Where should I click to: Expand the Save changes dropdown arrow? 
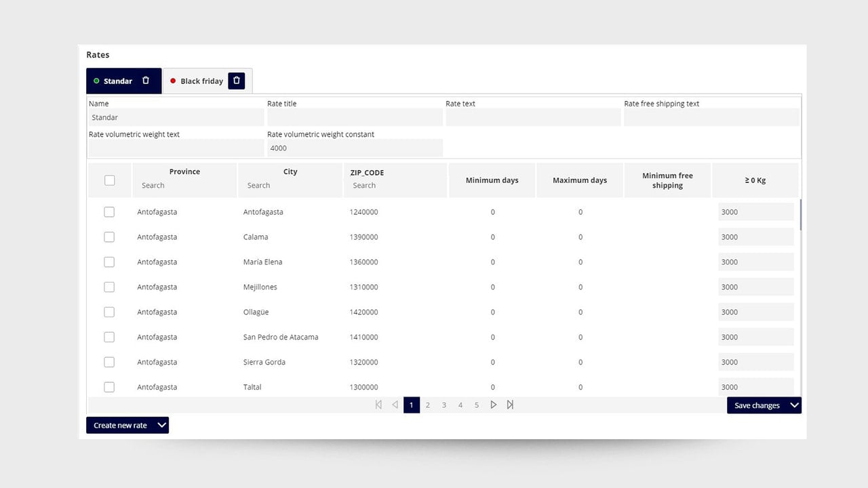[795, 405]
